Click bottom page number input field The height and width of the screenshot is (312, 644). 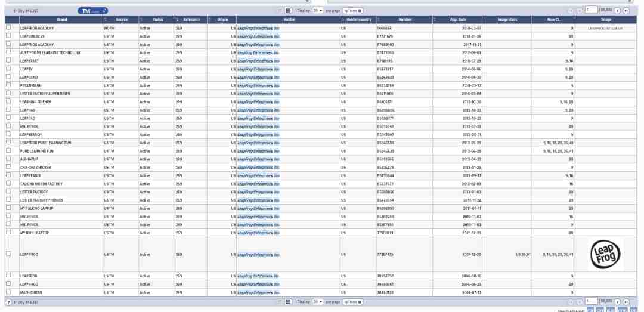tap(592, 302)
